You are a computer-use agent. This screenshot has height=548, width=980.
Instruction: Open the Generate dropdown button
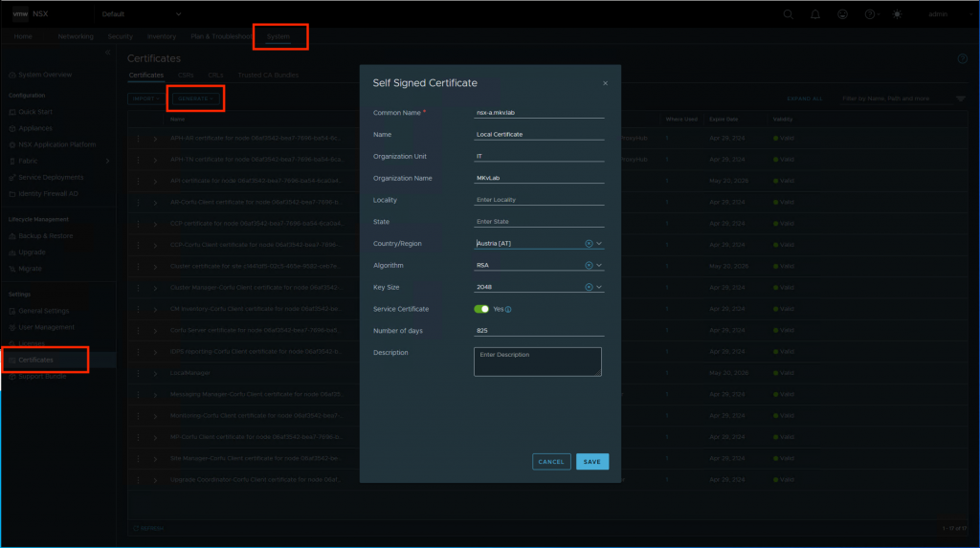point(195,99)
